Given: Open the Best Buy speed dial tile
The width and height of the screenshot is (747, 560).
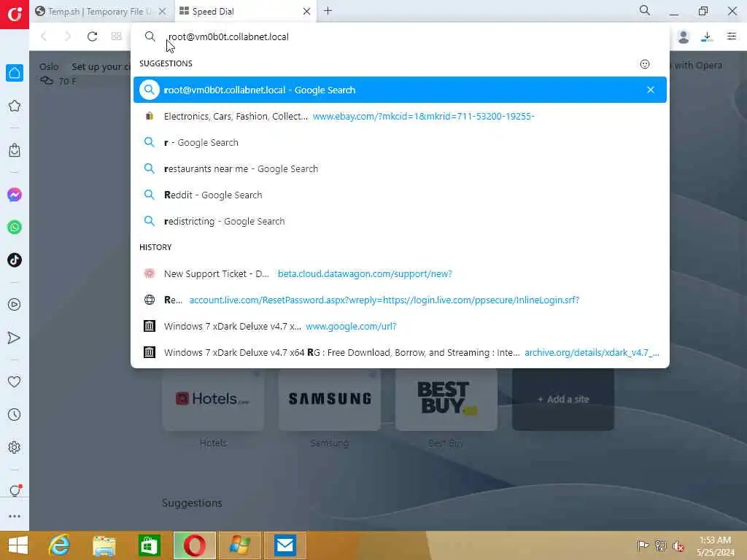Looking at the screenshot, I should tap(446, 399).
